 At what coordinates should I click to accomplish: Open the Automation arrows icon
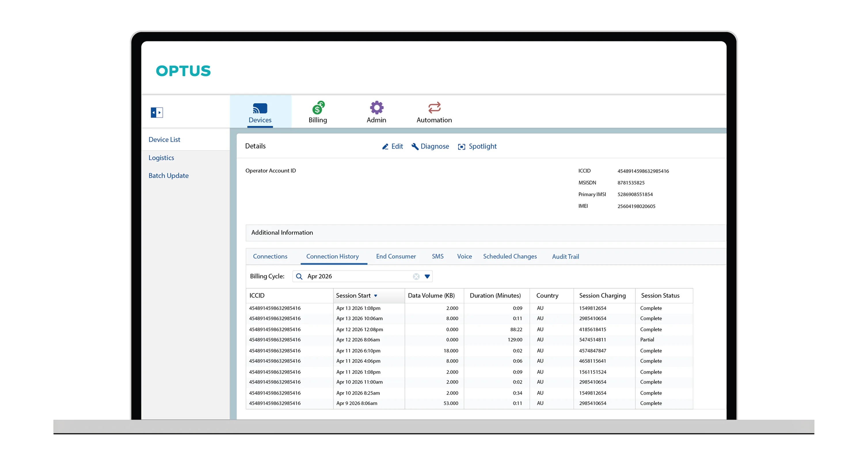[434, 107]
